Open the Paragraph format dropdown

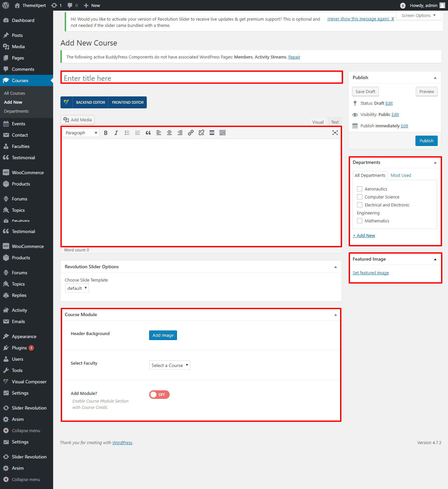(x=81, y=133)
